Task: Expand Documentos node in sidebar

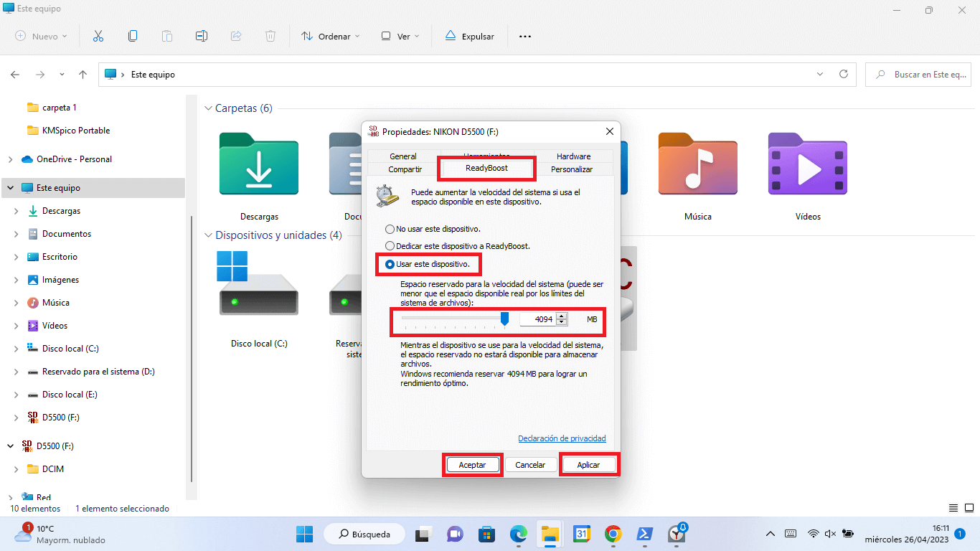Action: tap(16, 234)
